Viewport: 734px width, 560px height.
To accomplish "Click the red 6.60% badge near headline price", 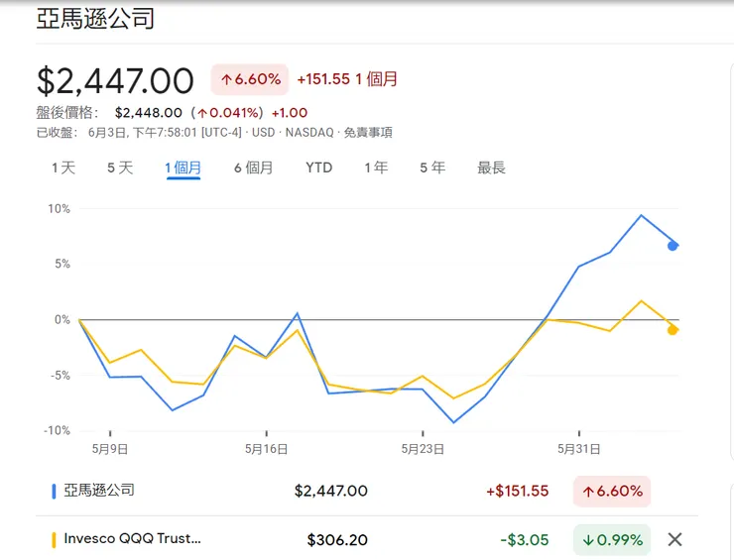I will coord(250,79).
